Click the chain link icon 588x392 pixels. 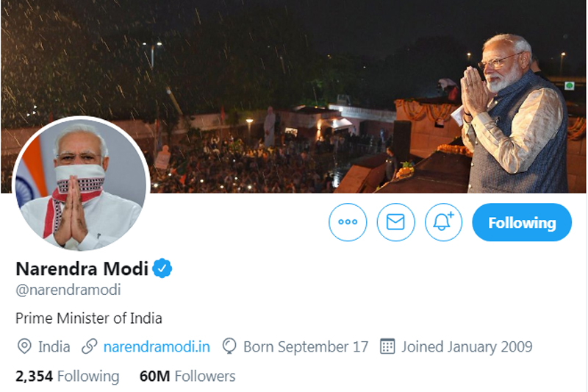click(x=90, y=346)
